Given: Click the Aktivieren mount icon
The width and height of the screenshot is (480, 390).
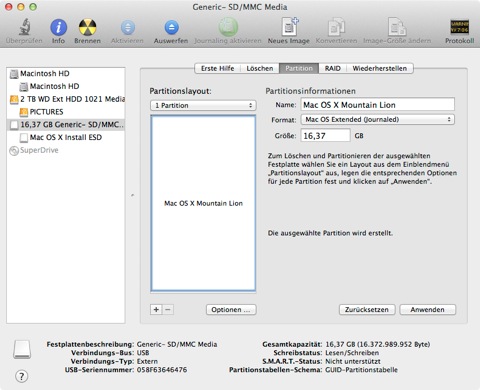Looking at the screenshot, I should coord(128,28).
